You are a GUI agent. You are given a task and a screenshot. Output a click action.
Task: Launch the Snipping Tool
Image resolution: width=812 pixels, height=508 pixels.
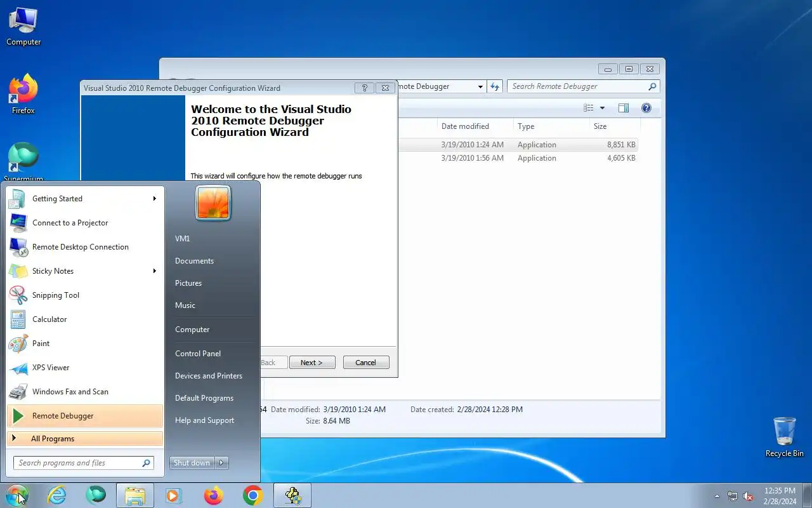coord(84,295)
